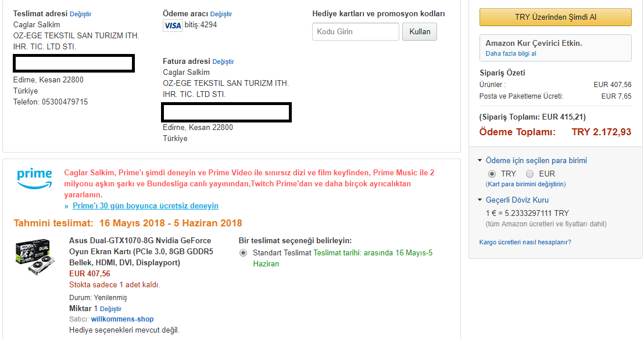This screenshot has height=350, width=644.
Task: Open the willkommens-shop seller link
Action: click(122, 319)
